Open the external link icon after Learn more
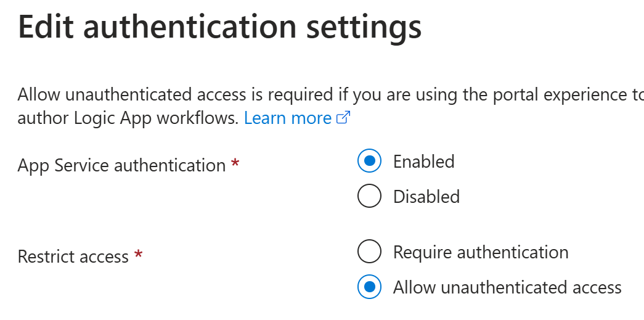644x320 pixels. pyautogui.click(x=343, y=118)
